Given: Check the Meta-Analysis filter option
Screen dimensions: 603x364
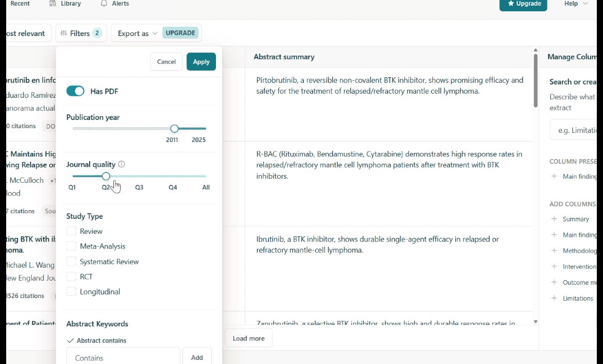Looking at the screenshot, I should [72, 246].
